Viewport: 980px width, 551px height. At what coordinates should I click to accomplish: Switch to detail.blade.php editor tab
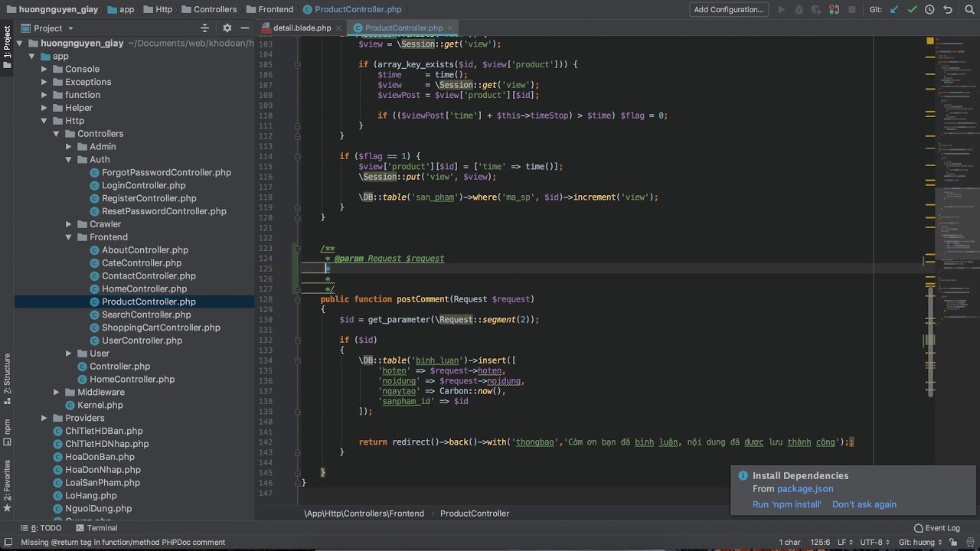tap(302, 28)
